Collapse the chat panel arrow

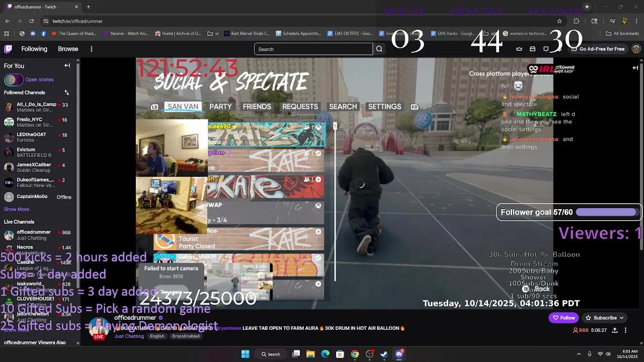635,68
